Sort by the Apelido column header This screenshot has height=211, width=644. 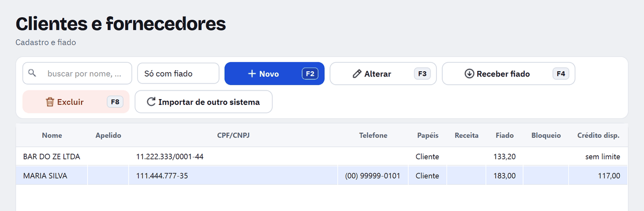pos(108,135)
